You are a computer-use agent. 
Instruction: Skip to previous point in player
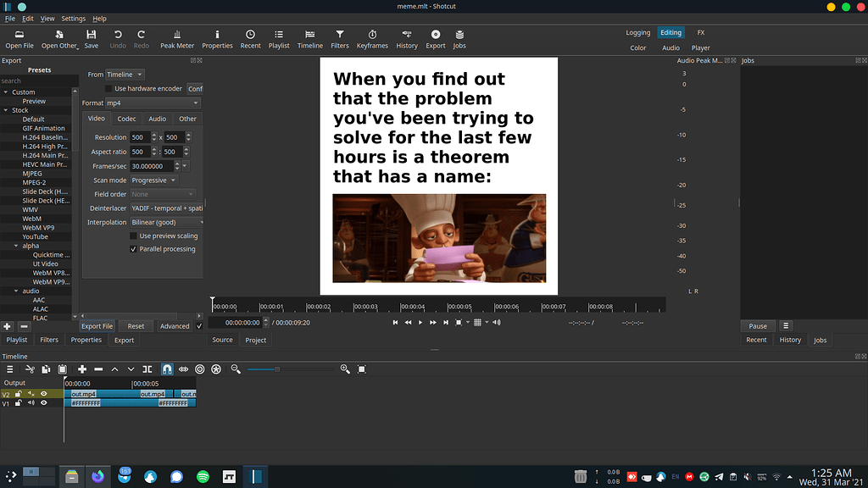tap(395, 323)
